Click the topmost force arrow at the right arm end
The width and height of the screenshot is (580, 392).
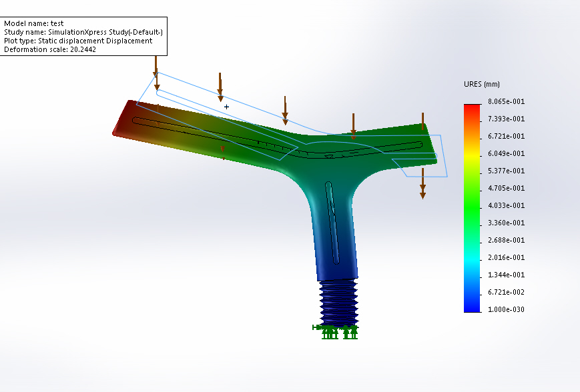pos(422,121)
